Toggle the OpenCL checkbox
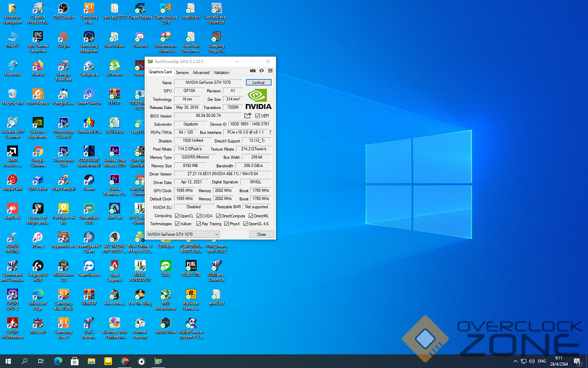 click(x=176, y=216)
